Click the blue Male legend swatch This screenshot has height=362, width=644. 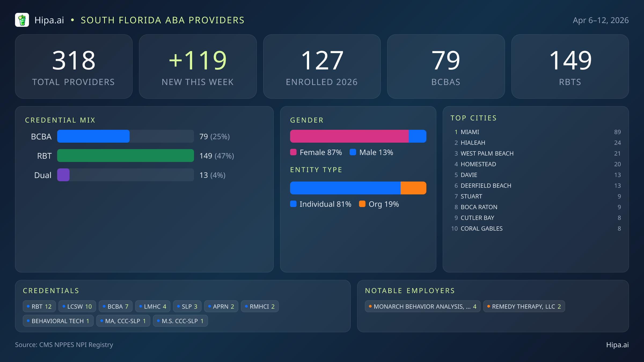tap(353, 152)
